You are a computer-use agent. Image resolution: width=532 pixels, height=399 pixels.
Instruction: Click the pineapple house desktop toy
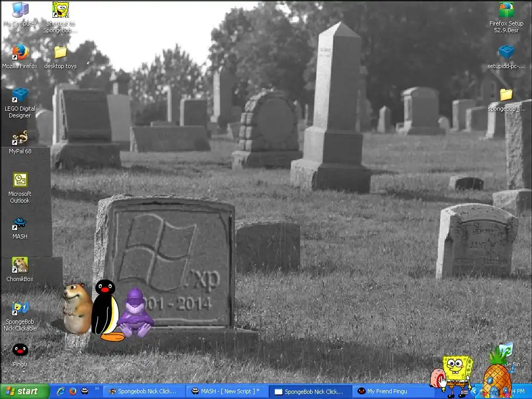(x=497, y=377)
